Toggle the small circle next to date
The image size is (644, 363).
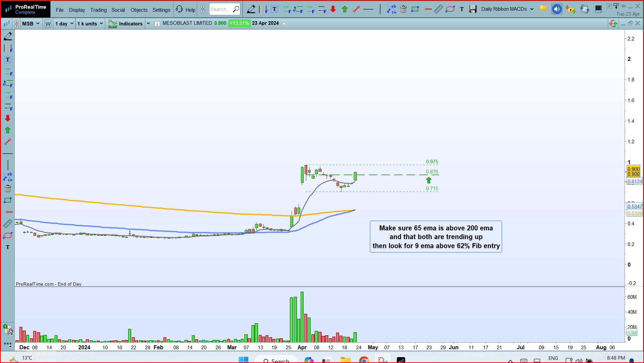(x=285, y=24)
